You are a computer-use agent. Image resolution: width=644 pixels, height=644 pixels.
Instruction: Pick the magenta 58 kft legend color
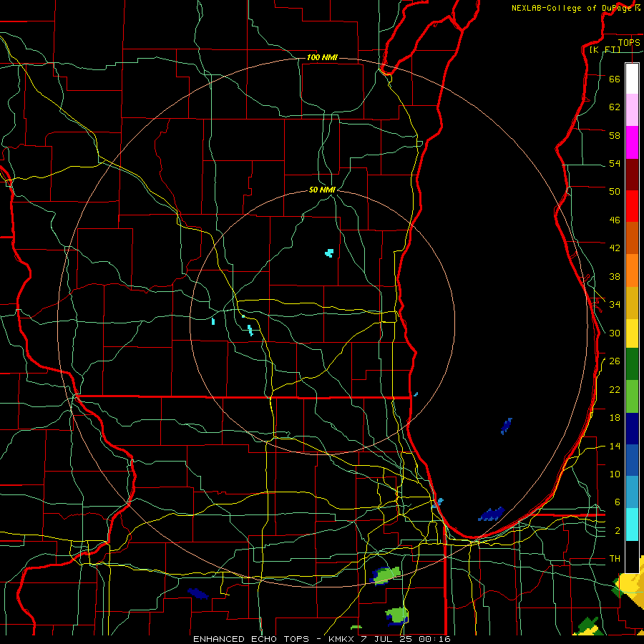point(632,142)
